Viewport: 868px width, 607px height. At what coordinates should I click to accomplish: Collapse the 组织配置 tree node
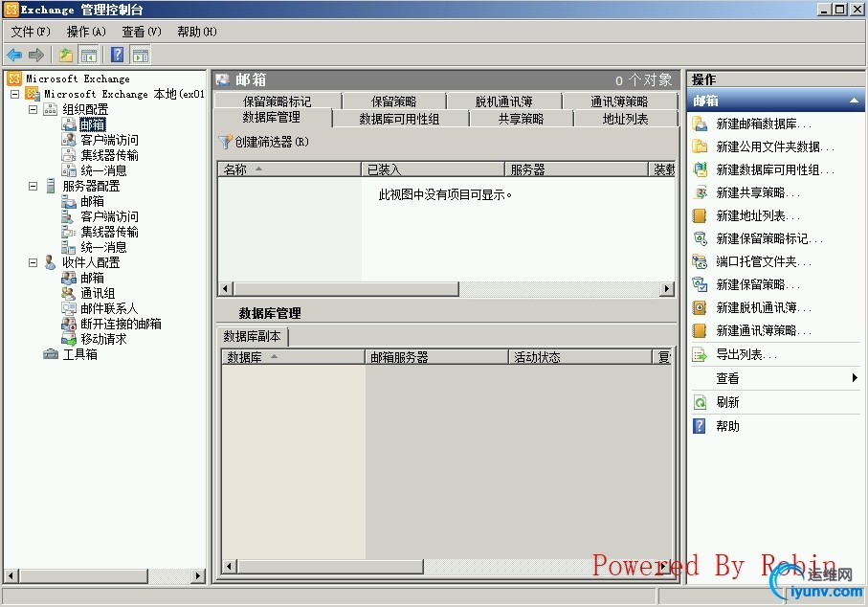tap(33, 110)
